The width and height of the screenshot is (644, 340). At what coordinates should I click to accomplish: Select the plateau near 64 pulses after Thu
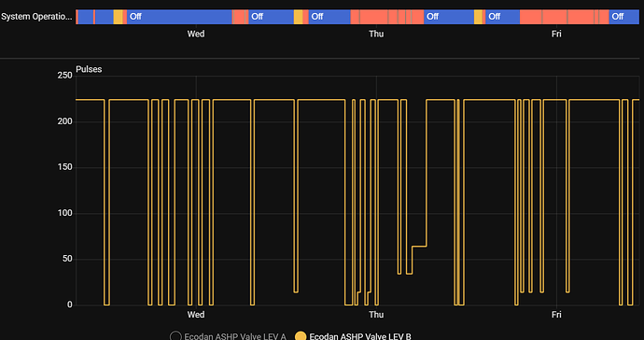pos(419,247)
